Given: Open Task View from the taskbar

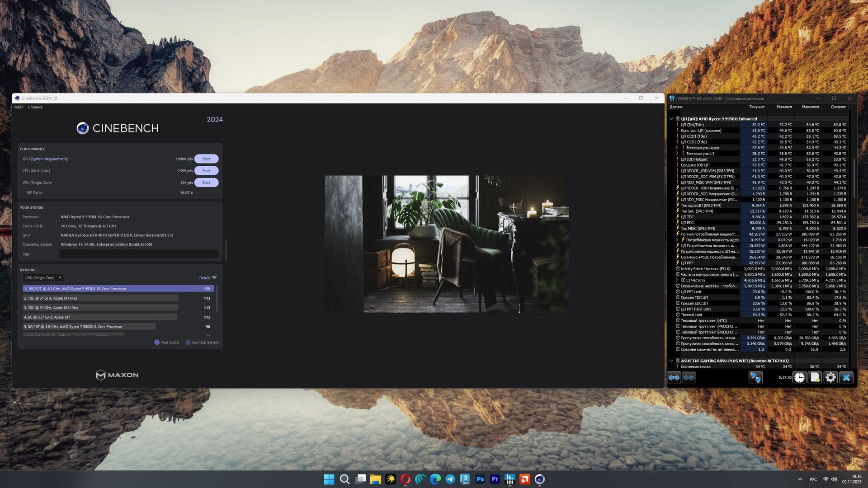Looking at the screenshot, I should click(360, 479).
